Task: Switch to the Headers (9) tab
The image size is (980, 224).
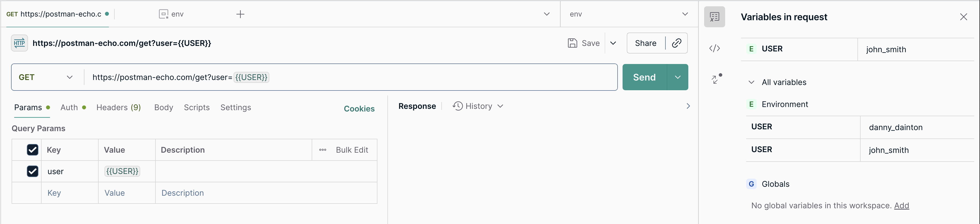Action: (x=118, y=108)
